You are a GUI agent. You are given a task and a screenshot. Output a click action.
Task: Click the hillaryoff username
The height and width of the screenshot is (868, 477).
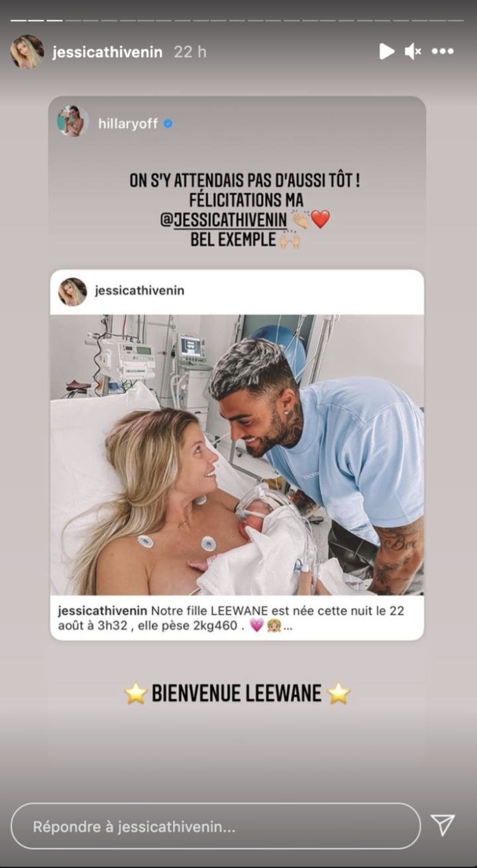coord(128,123)
